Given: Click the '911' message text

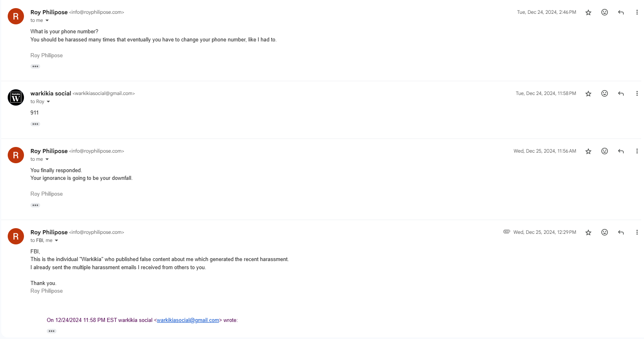Looking at the screenshot, I should 35,113.
